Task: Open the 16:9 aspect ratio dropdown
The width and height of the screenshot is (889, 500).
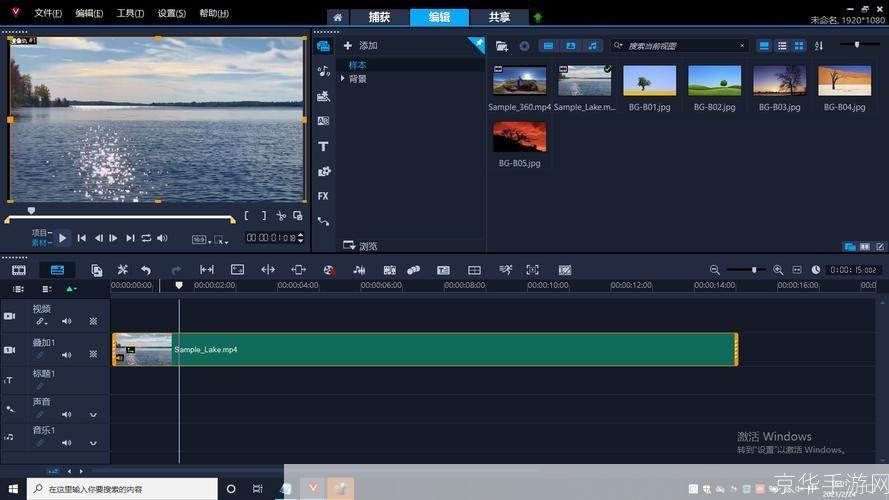Action: point(201,240)
